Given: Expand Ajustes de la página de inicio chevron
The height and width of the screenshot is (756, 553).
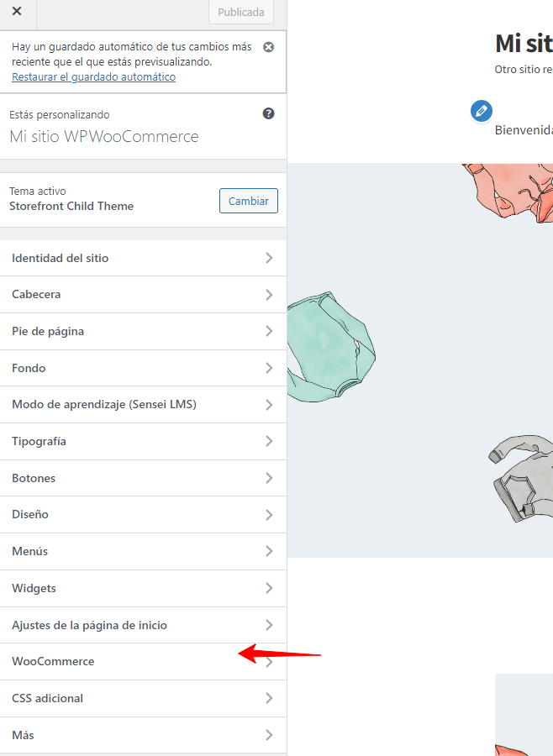Looking at the screenshot, I should click(x=269, y=625).
